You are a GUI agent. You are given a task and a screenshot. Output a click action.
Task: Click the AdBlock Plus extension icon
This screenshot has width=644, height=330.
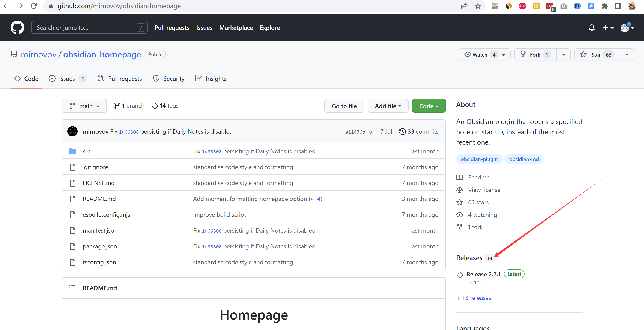[522, 6]
